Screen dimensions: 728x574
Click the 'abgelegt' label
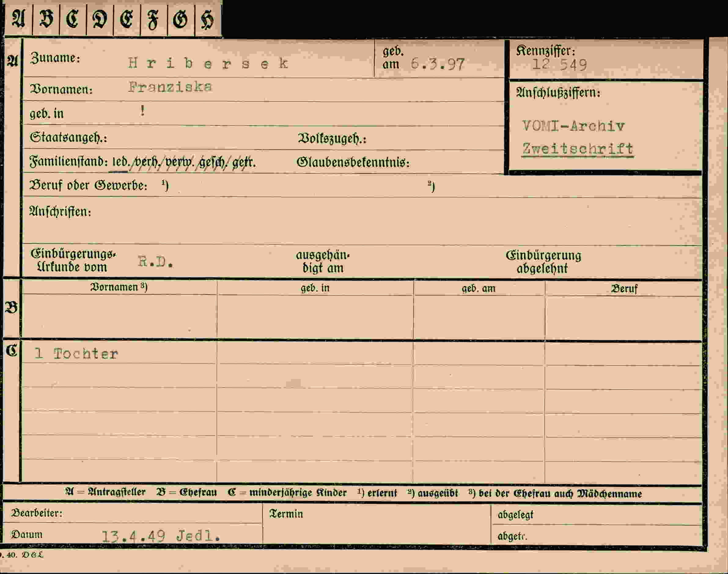click(515, 515)
